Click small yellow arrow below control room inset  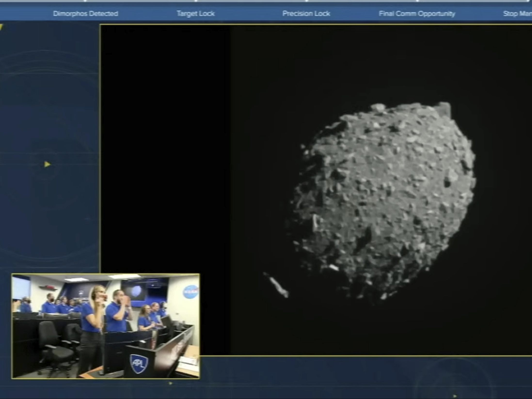[171, 383]
